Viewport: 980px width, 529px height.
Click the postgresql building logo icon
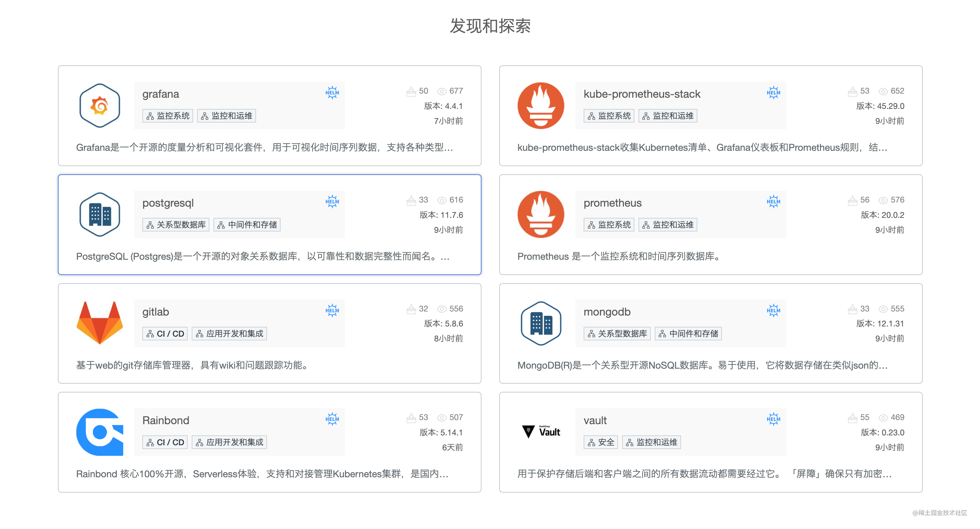click(100, 214)
